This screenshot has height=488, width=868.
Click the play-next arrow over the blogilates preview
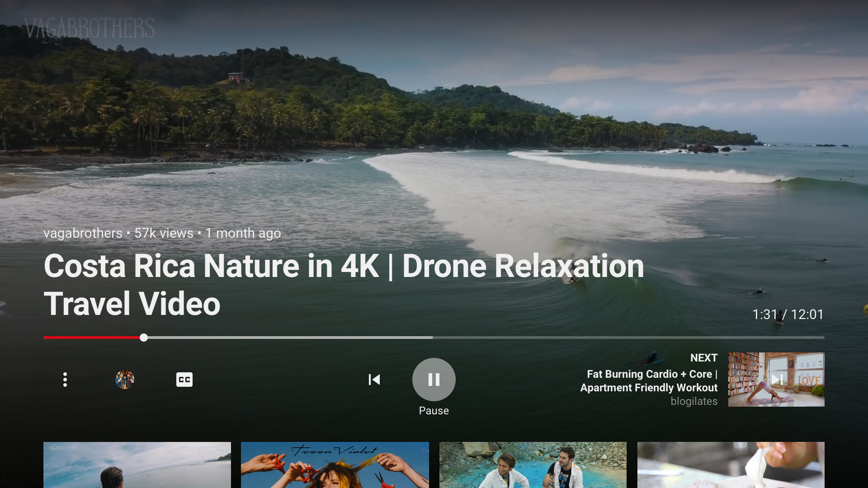[x=778, y=380]
